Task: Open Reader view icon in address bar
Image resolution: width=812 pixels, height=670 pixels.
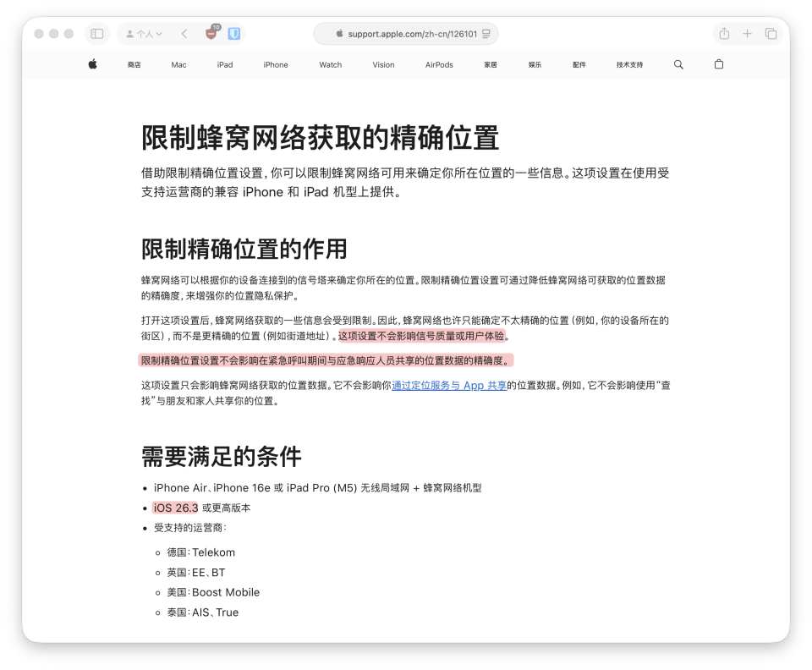Action: click(486, 34)
